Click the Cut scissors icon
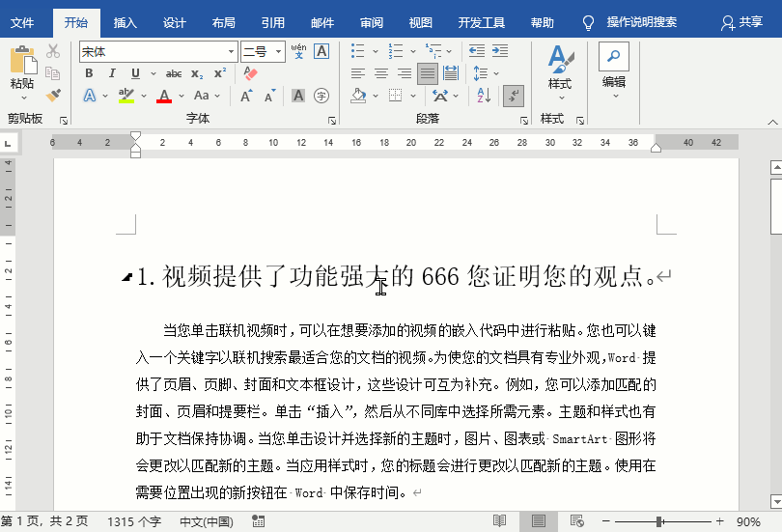This screenshot has width=782, height=532. click(x=53, y=51)
